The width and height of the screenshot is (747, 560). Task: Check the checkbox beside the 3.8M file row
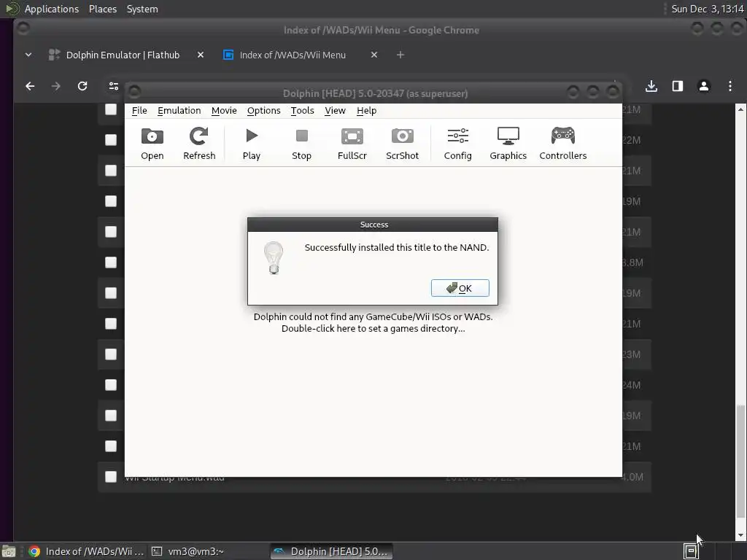pyautogui.click(x=111, y=262)
